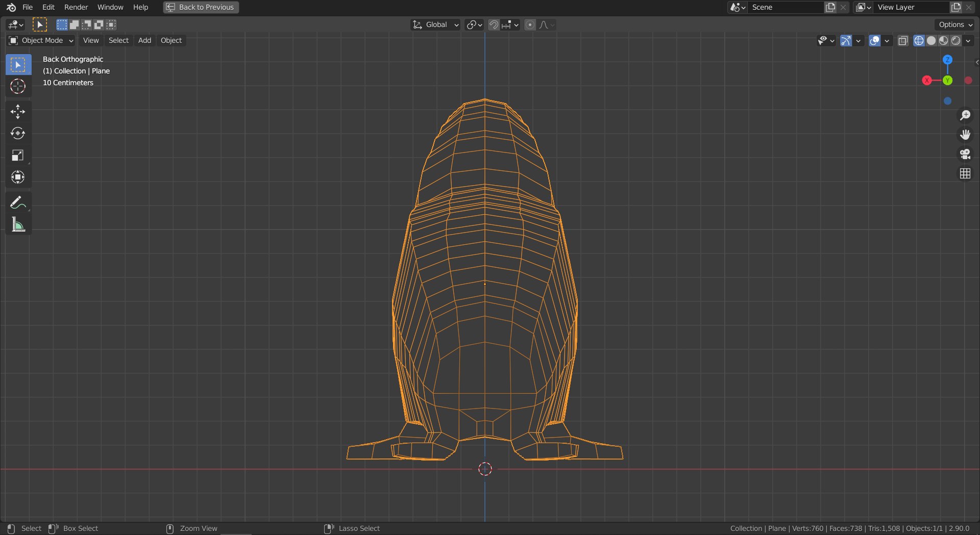Open object type visibility dropdown
Image resolution: width=980 pixels, height=535 pixels.
(x=825, y=40)
